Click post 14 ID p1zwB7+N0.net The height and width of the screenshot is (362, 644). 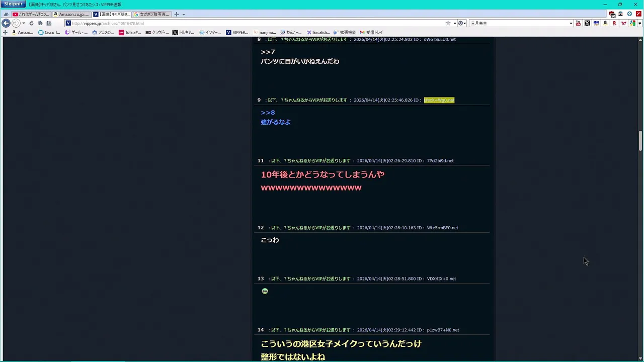pyautogui.click(x=443, y=330)
